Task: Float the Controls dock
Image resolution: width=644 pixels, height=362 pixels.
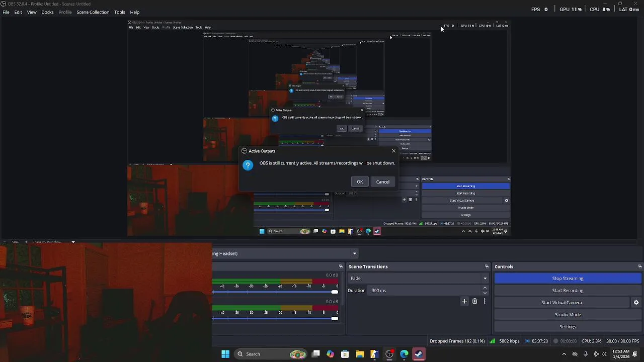Action: tap(639, 266)
